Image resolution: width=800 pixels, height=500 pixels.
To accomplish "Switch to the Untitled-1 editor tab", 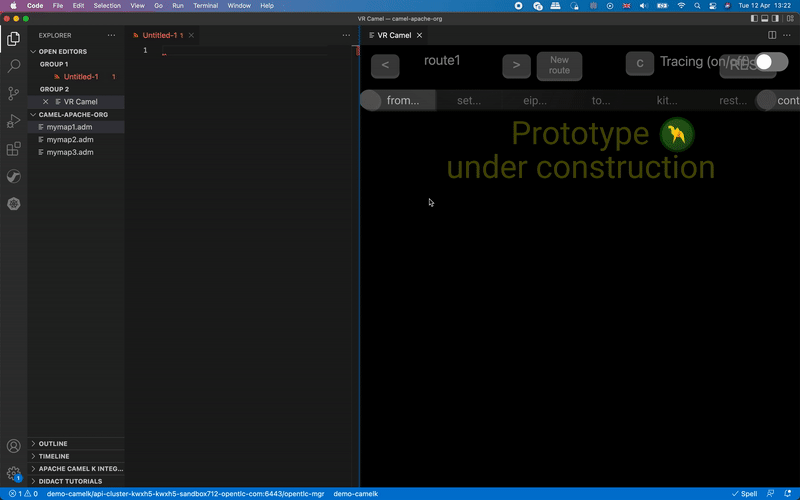I will pos(160,35).
